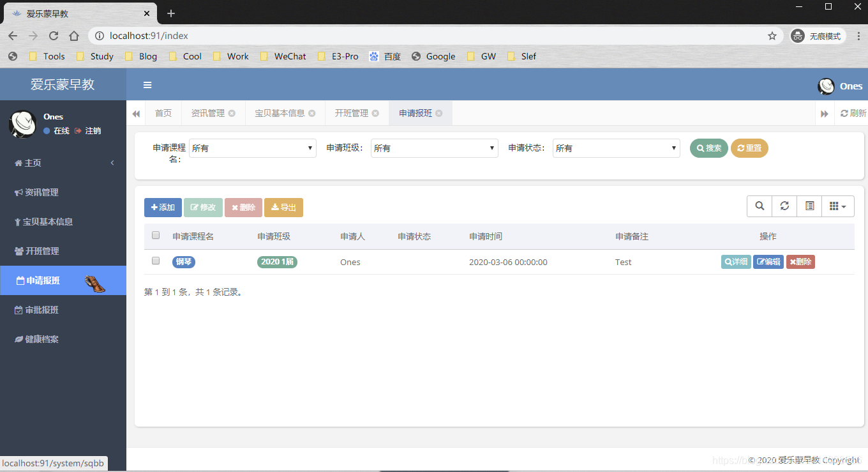Open the 申请状态 dropdown
Screen dimensions: 868x472
coord(617,148)
